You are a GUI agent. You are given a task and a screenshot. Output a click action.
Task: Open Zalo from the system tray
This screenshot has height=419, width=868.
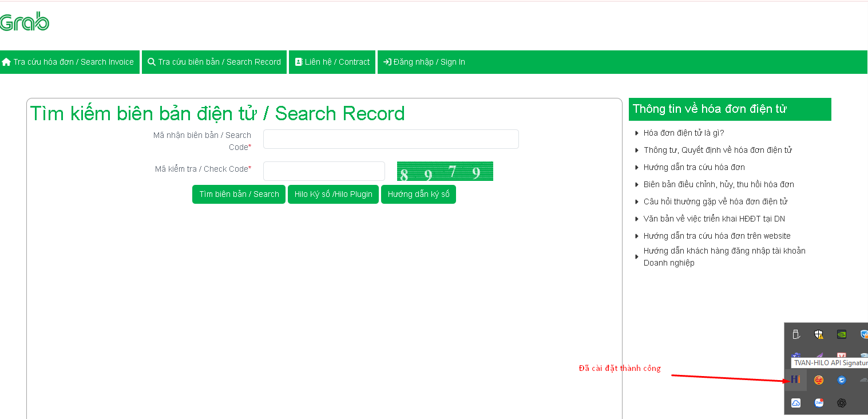819,403
